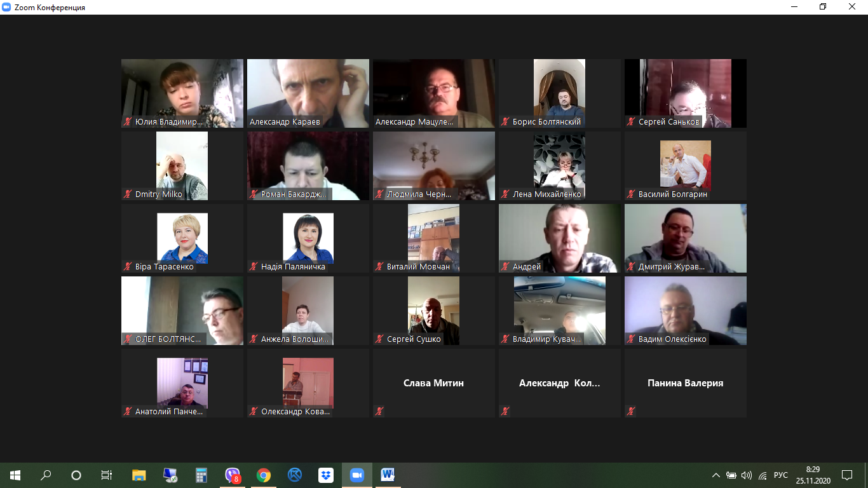Click the "Борис Болтянский" name label

tap(546, 122)
